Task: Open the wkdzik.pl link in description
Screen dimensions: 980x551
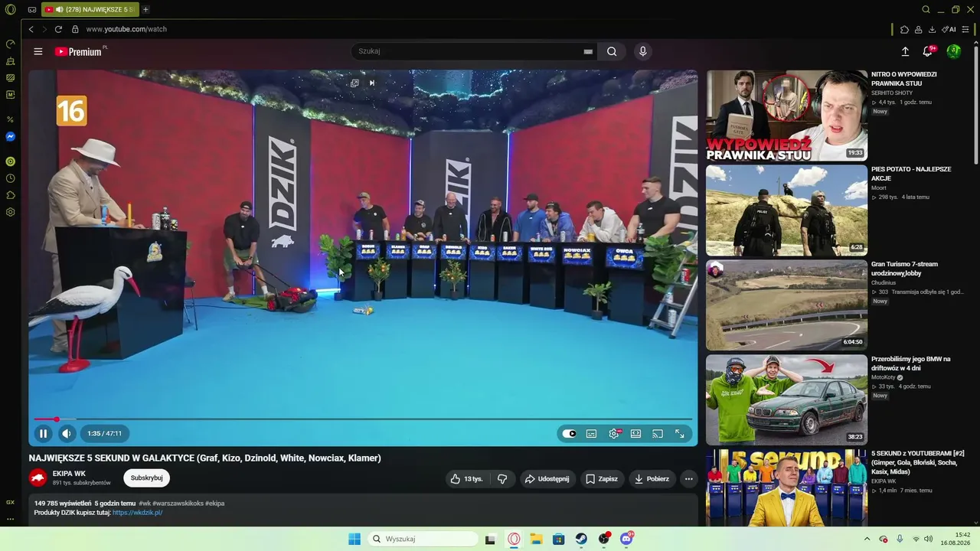Action: [138, 512]
